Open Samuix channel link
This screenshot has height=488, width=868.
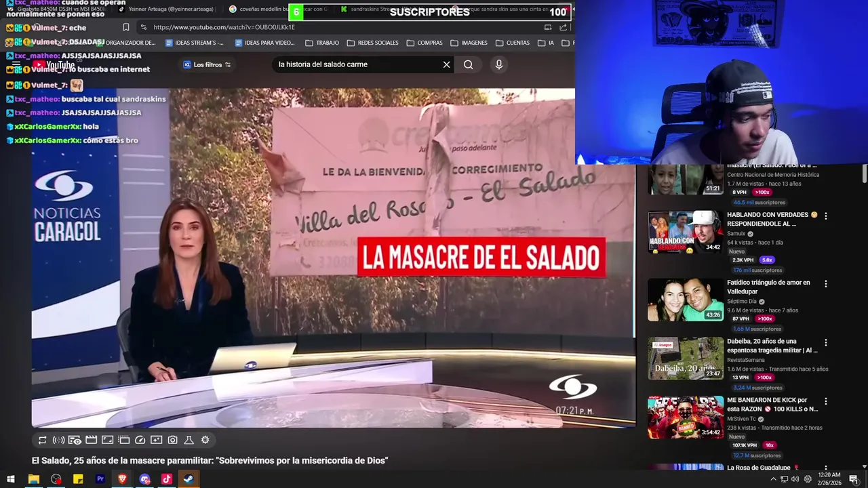(x=736, y=234)
